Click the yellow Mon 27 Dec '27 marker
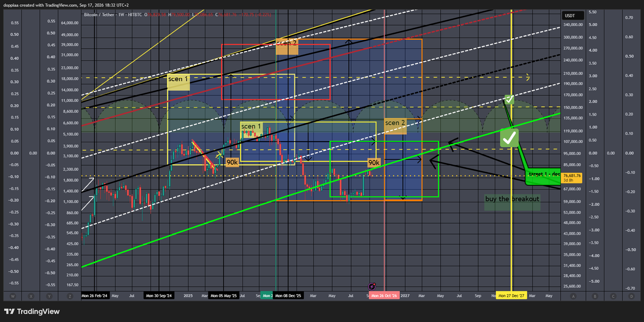 point(510,296)
